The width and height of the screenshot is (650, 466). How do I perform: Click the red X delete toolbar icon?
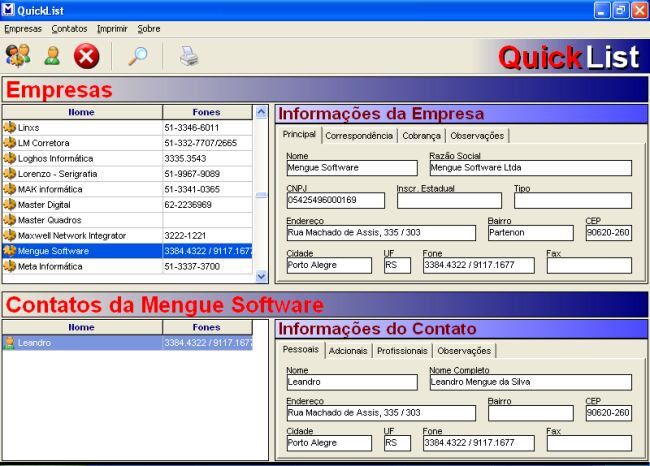tap(87, 56)
